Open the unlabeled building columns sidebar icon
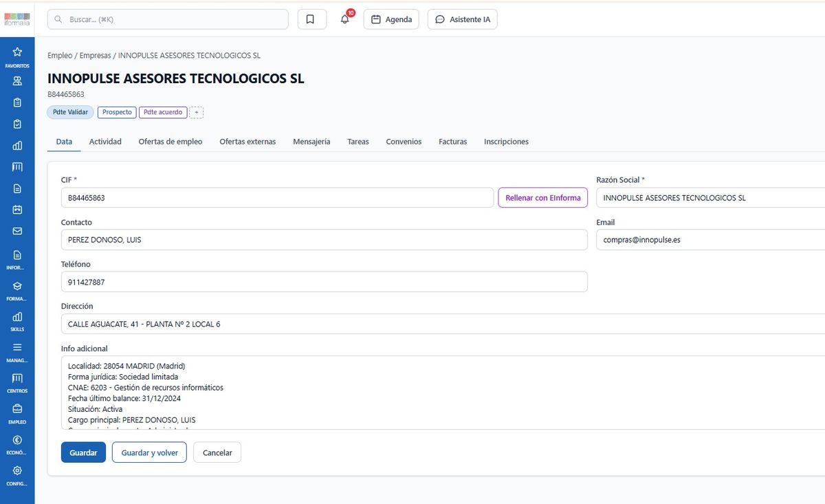Viewport: 825px width, 504px height. click(x=17, y=167)
